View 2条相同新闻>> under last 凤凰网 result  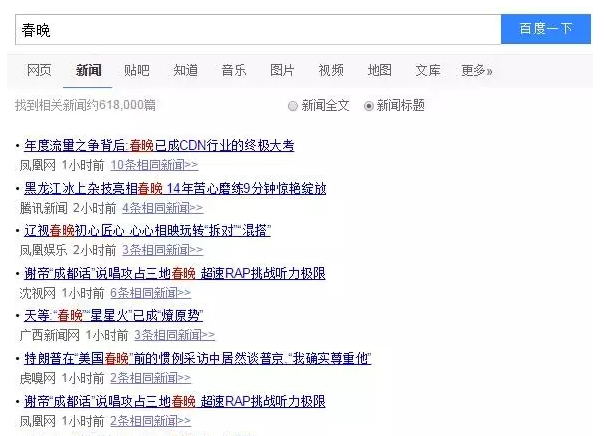[x=151, y=421]
